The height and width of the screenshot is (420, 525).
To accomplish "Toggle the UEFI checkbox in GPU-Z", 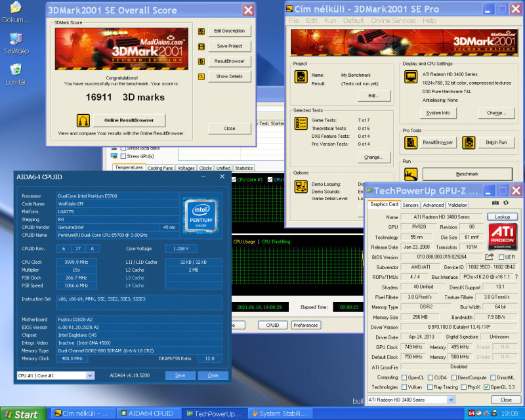I will tap(501, 257).
